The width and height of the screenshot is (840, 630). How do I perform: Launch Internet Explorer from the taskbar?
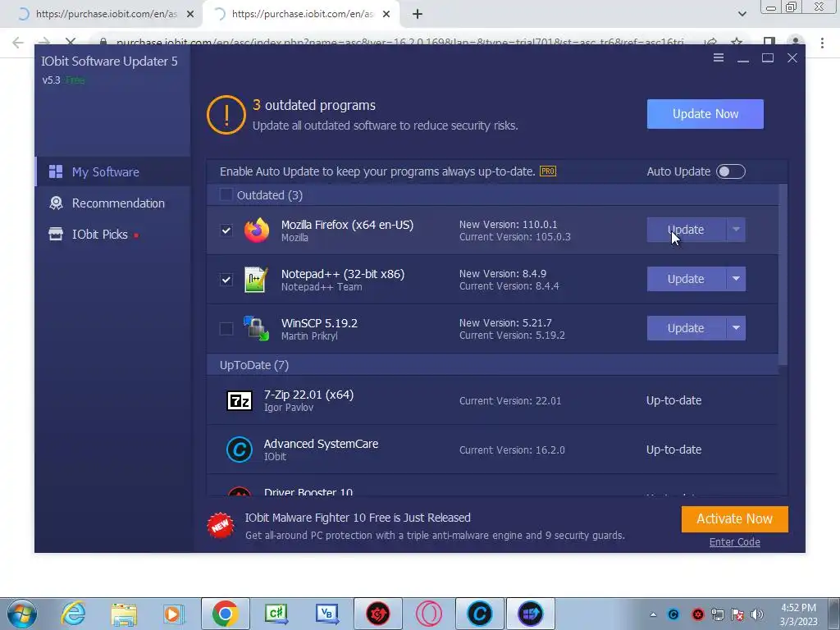[x=73, y=614]
